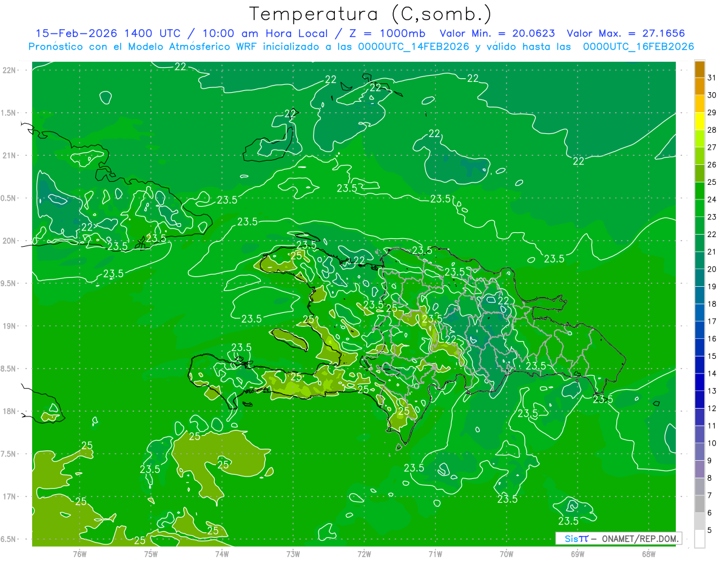
Task: Click the 71W longitude axis label
Action: coord(435,554)
